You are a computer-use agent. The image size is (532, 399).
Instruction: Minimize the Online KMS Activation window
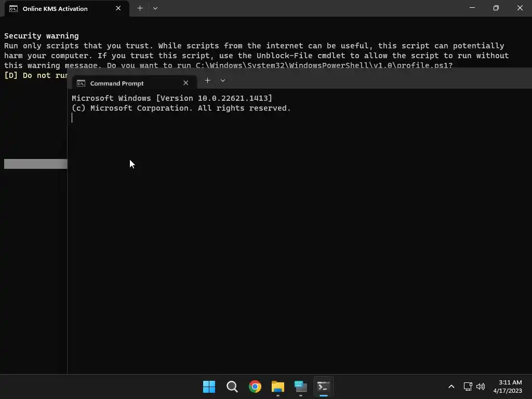[x=472, y=8]
